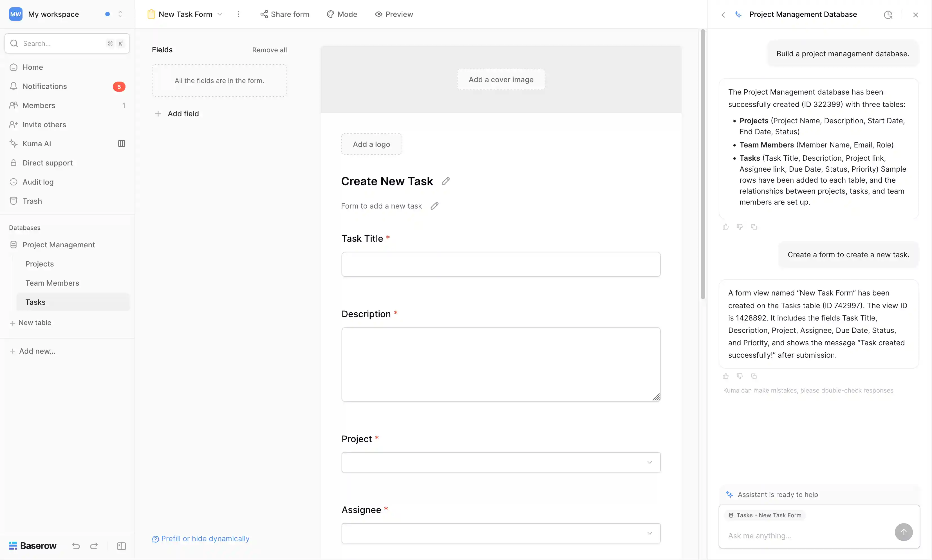The width and height of the screenshot is (932, 560).
Task: Collapse the sidebar with the panel icon
Action: [121, 546]
